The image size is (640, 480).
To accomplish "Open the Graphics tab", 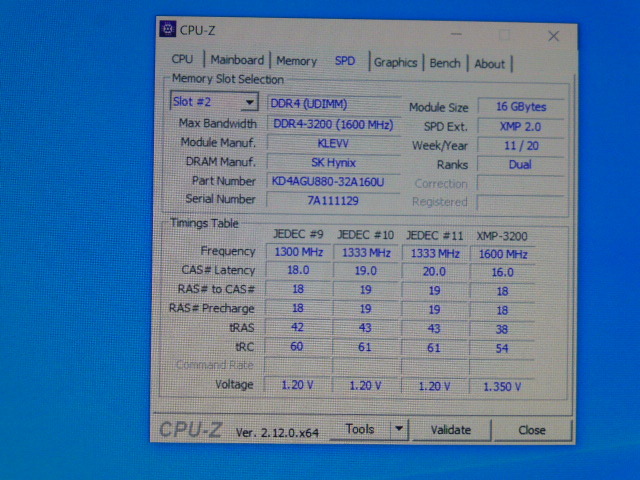I will (396, 62).
